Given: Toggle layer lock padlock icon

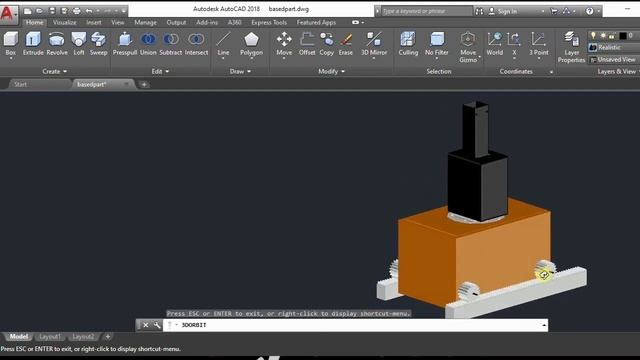Looking at the screenshot, I should pos(612,36).
